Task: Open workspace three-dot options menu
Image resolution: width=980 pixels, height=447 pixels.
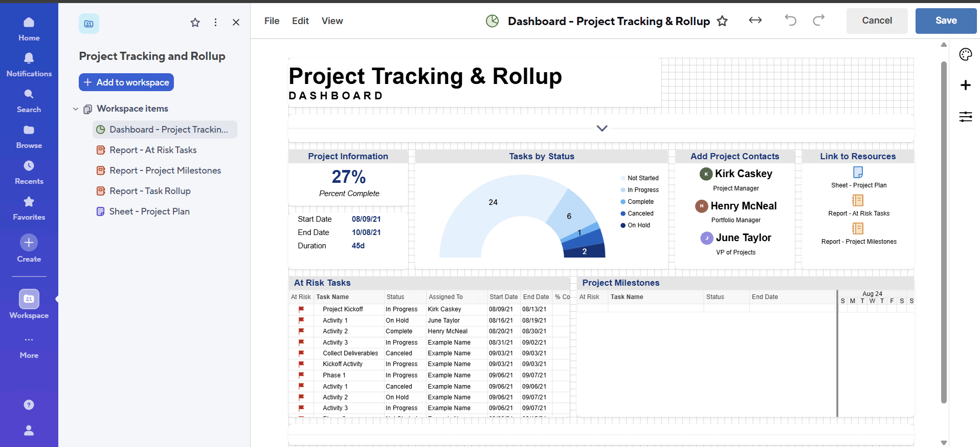Action: [215, 23]
